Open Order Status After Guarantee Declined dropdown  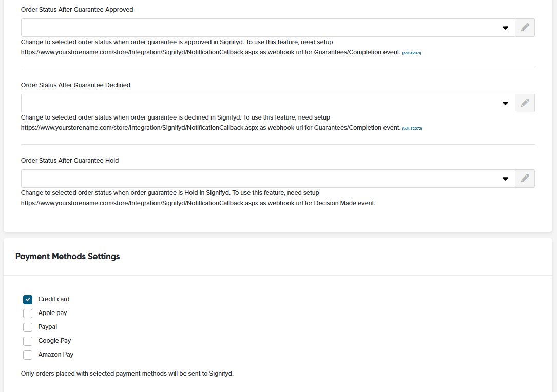pos(268,103)
